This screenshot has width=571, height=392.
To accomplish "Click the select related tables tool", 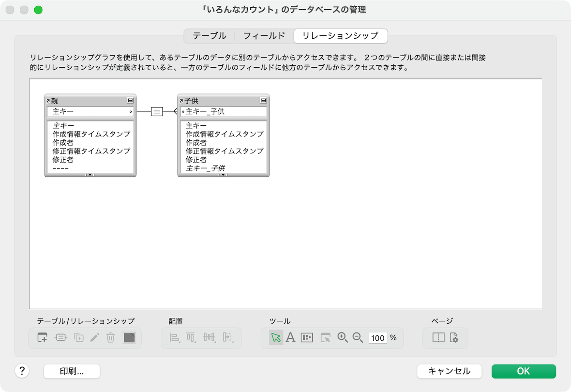I will point(326,338).
